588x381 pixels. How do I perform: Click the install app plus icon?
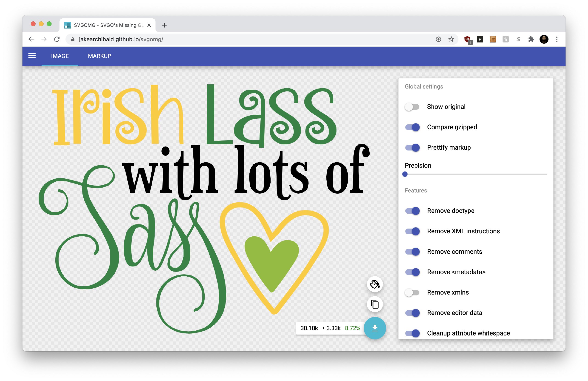coord(438,39)
